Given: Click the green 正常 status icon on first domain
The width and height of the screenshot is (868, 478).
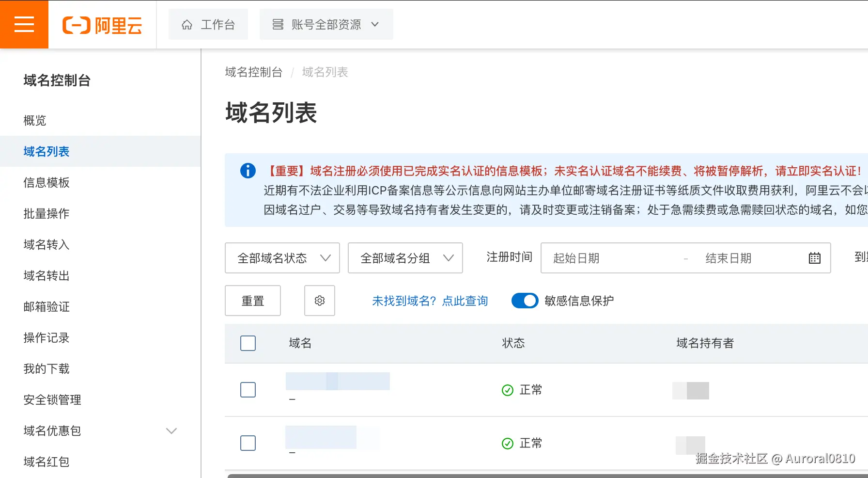Looking at the screenshot, I should pyautogui.click(x=507, y=390).
